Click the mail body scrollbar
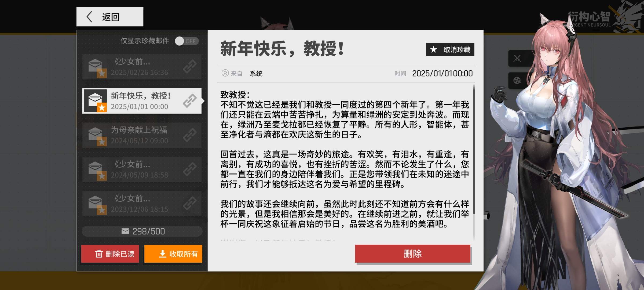644x290 pixels. (474, 149)
